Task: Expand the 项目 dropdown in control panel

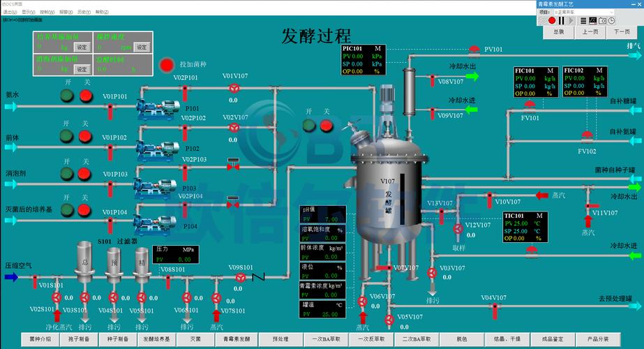Action: [586, 13]
